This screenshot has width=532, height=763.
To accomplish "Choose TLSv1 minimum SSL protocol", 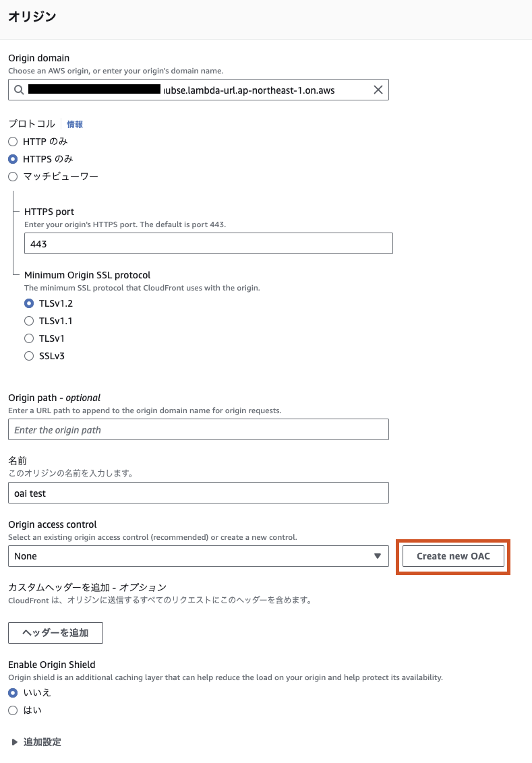I will [x=29, y=338].
